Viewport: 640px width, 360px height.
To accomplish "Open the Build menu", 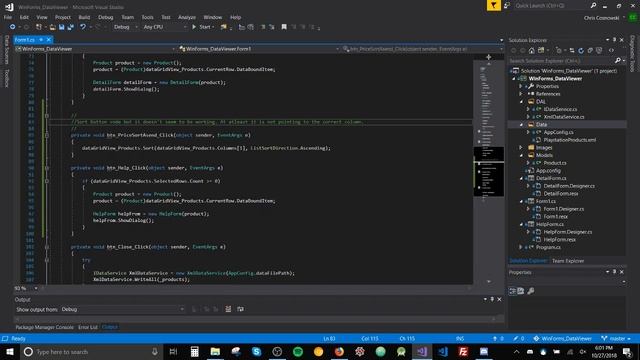I will (x=84, y=17).
